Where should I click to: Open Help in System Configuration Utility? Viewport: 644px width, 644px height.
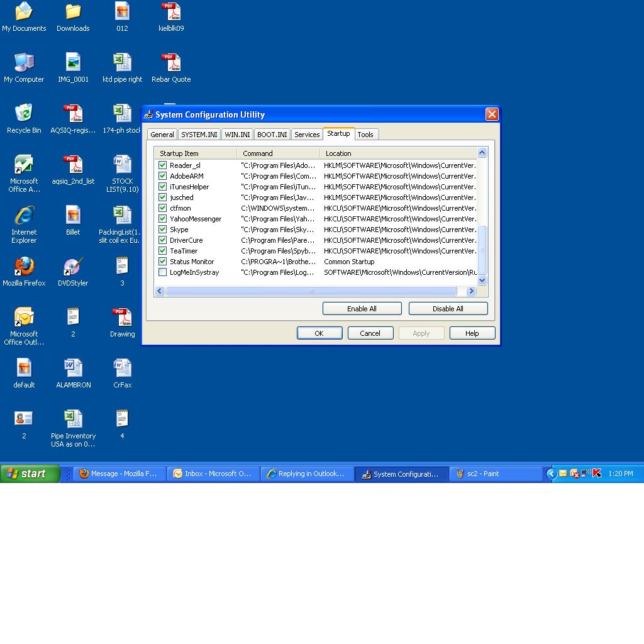point(472,333)
